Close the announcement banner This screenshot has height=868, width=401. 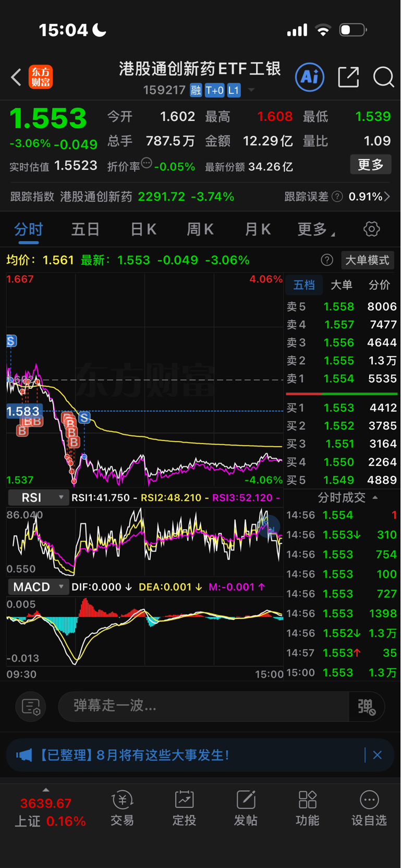378,755
